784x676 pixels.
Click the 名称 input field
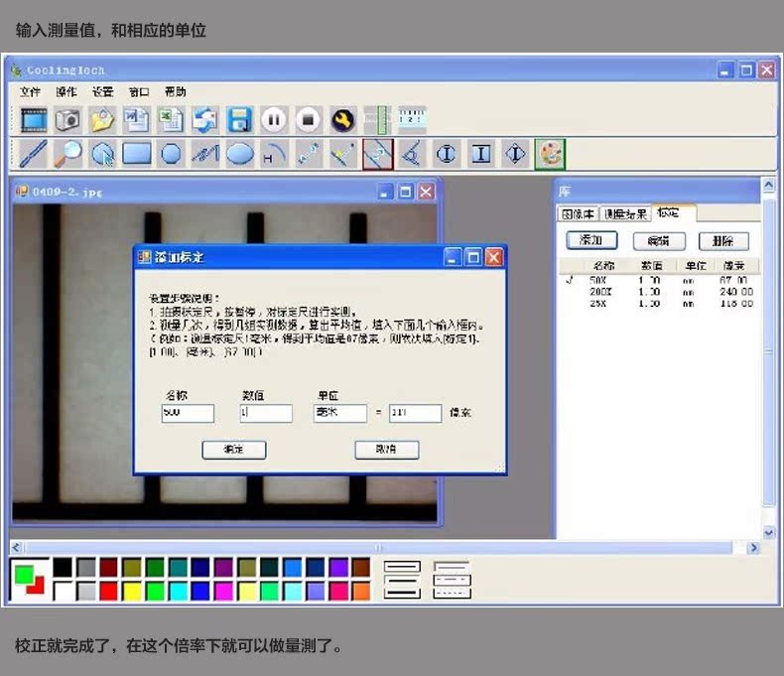[x=188, y=414]
